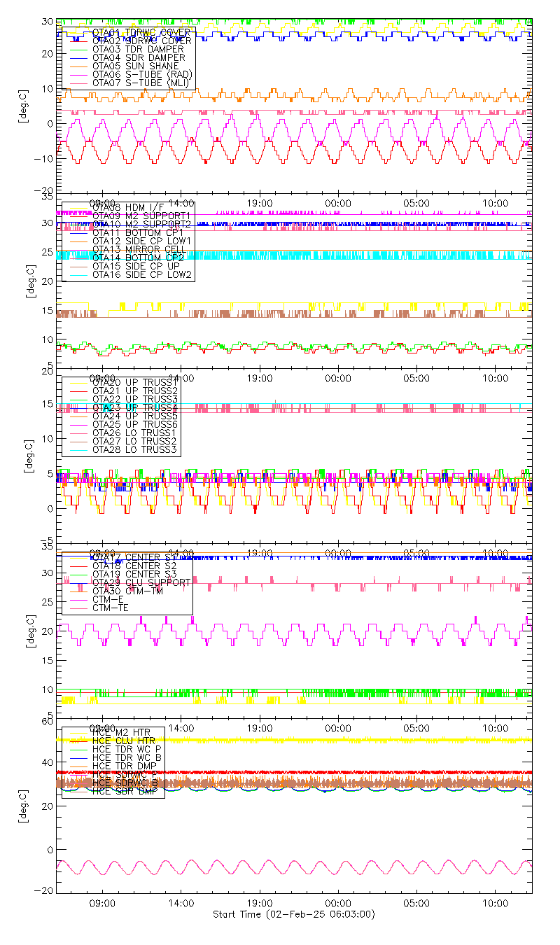Select legend label 'OTA04 SDR DAMPER'
Screen dimensions: 560x945
click(x=139, y=57)
